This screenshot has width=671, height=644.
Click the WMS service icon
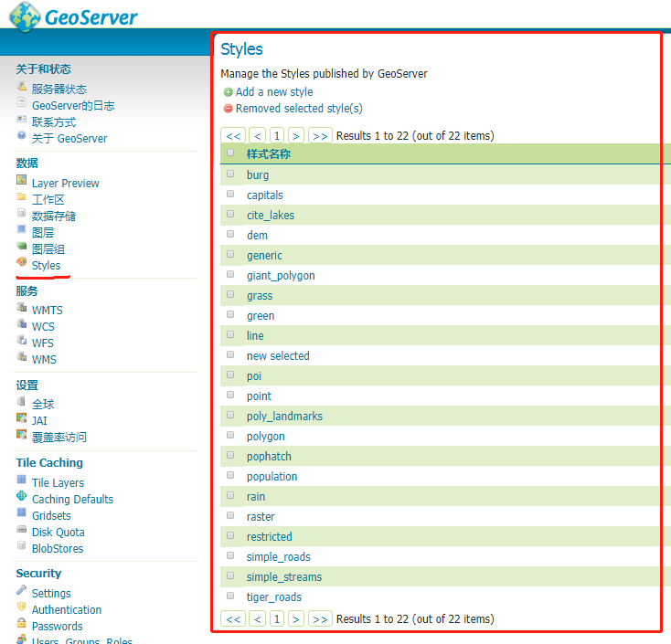(21, 355)
